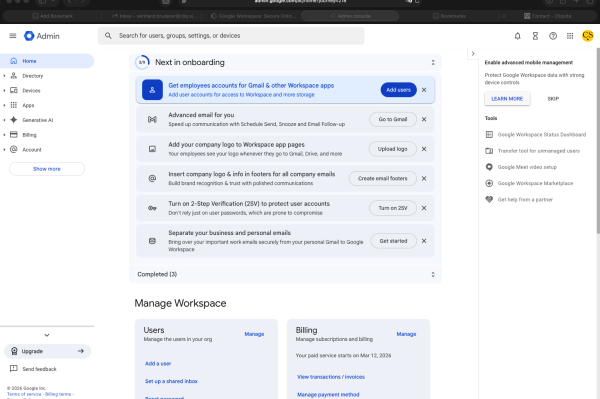600x399 pixels.
Task: Open the CS account avatar
Action: (x=587, y=36)
